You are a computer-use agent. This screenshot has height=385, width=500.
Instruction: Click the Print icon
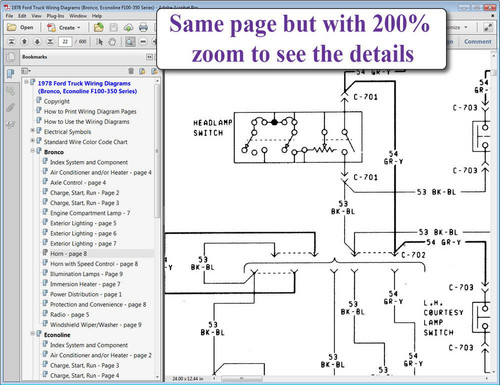coord(143,27)
